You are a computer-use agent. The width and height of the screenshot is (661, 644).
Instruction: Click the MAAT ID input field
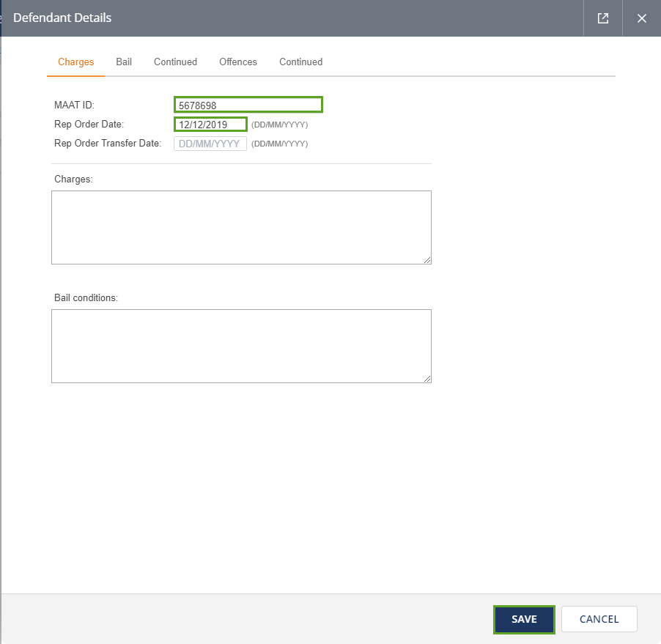(x=248, y=105)
